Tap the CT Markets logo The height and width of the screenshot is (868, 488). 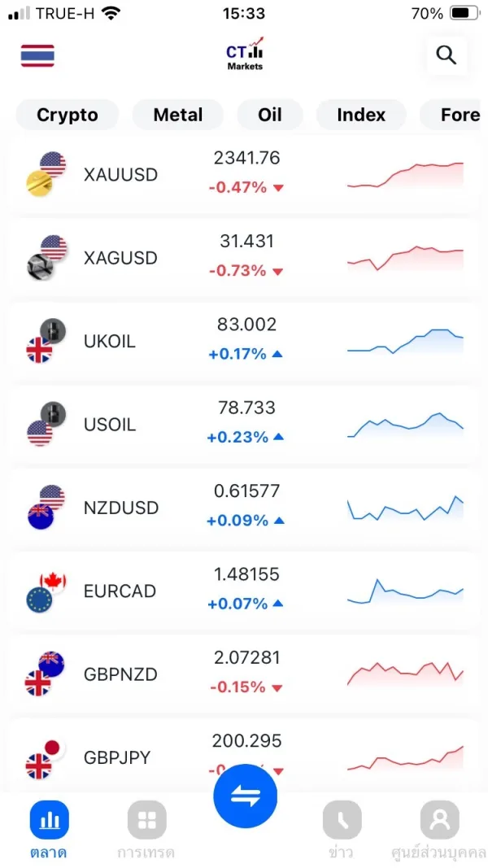[x=245, y=54]
